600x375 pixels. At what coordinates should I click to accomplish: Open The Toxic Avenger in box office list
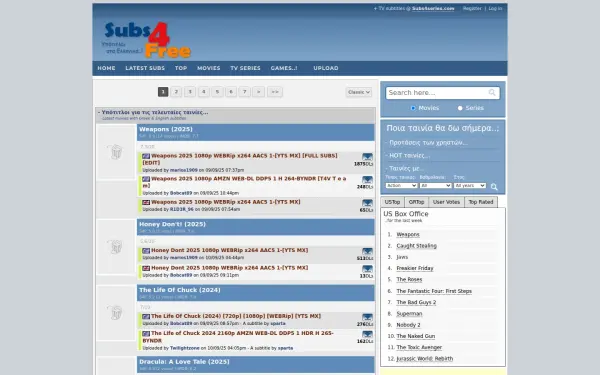(x=419, y=347)
